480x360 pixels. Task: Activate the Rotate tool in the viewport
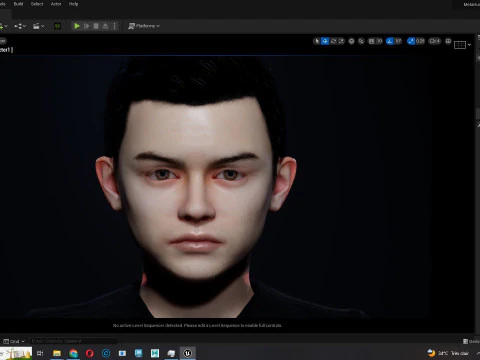click(333, 41)
